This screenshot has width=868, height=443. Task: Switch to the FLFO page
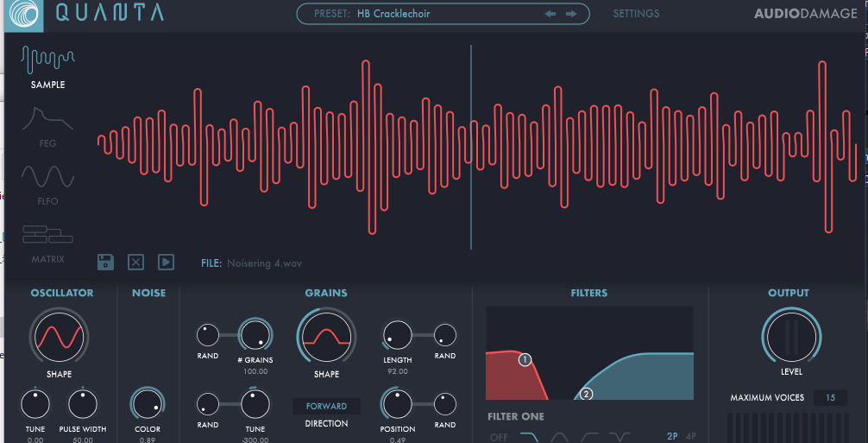click(47, 185)
